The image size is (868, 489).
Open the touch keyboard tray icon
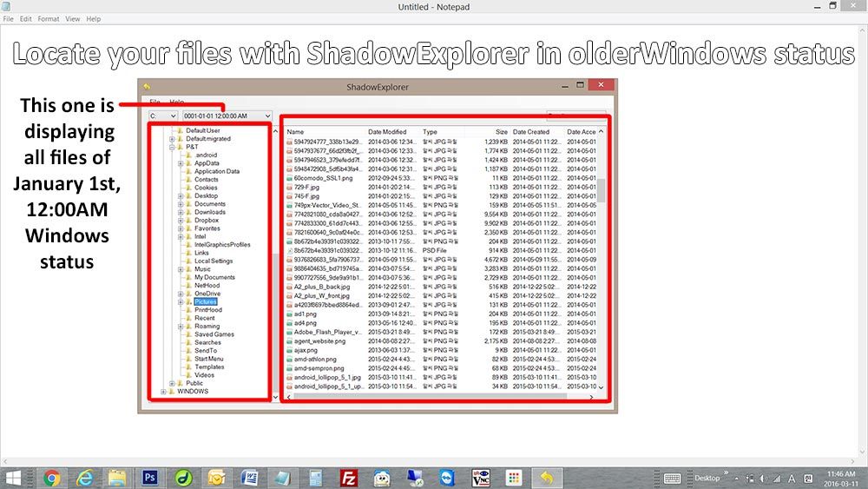click(x=672, y=479)
